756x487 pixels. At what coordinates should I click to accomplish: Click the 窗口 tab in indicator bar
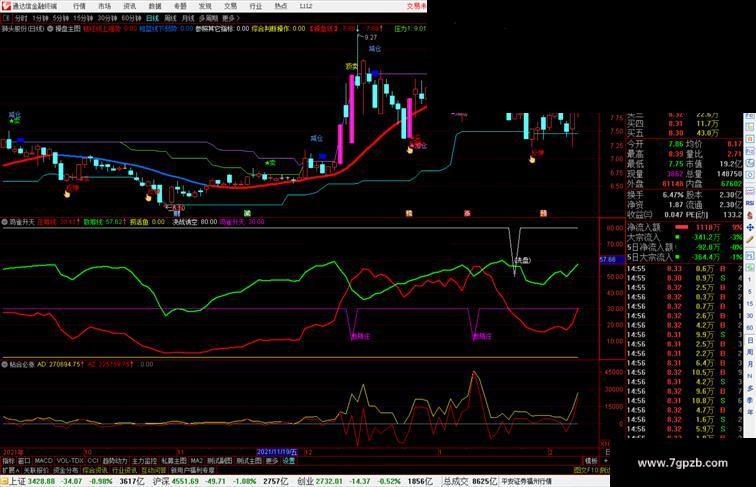click(24, 461)
